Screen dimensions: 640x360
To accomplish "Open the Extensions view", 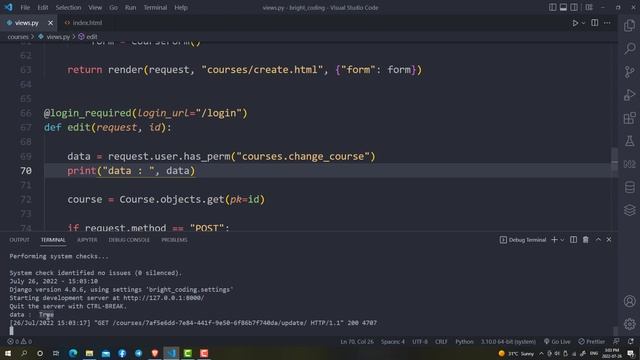I will point(629,118).
